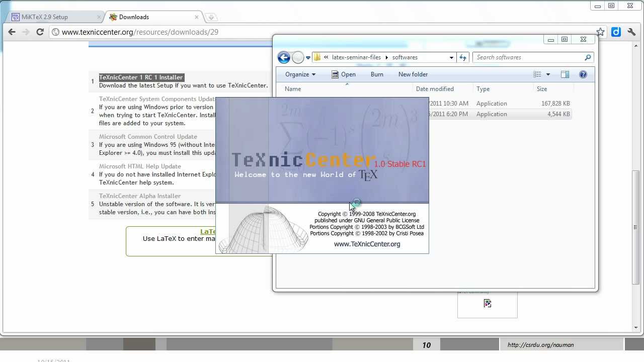Go back in Explorer window
This screenshot has width=644, height=362.
pyautogui.click(x=284, y=57)
